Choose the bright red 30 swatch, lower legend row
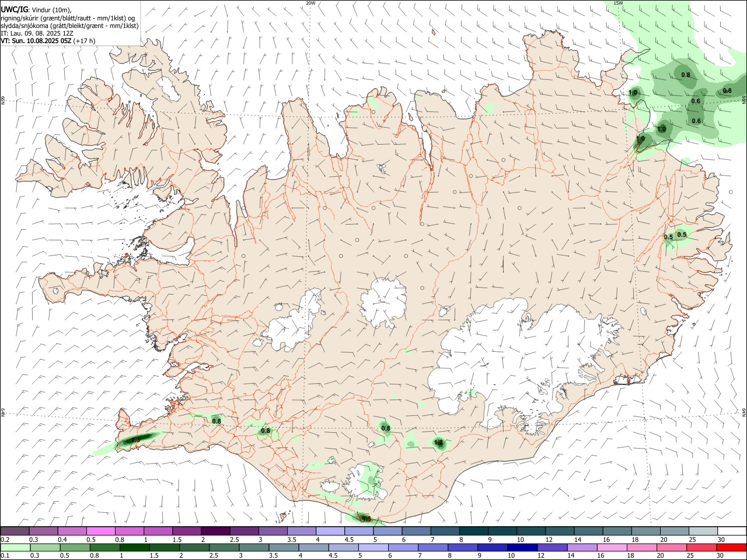The image size is (747, 560). 731,547
